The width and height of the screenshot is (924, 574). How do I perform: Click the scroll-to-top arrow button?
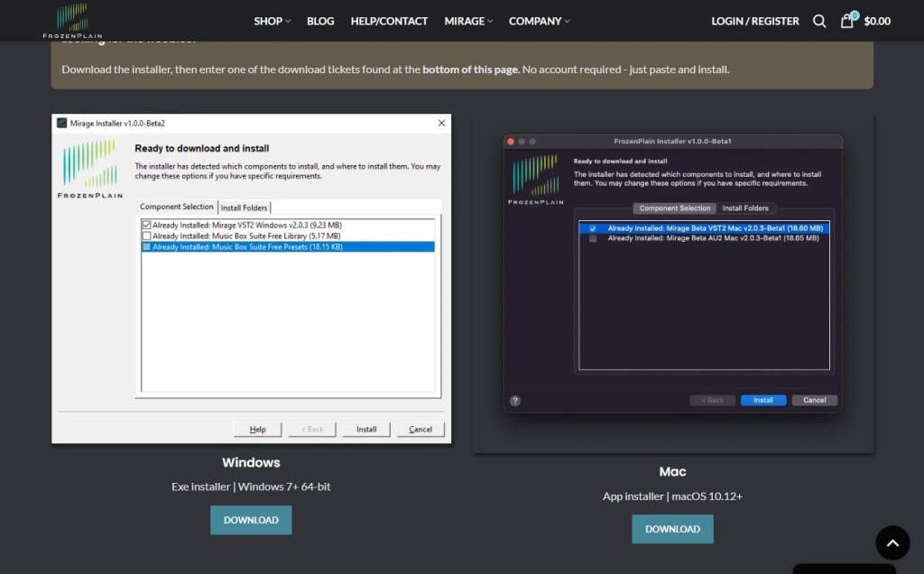(x=892, y=542)
